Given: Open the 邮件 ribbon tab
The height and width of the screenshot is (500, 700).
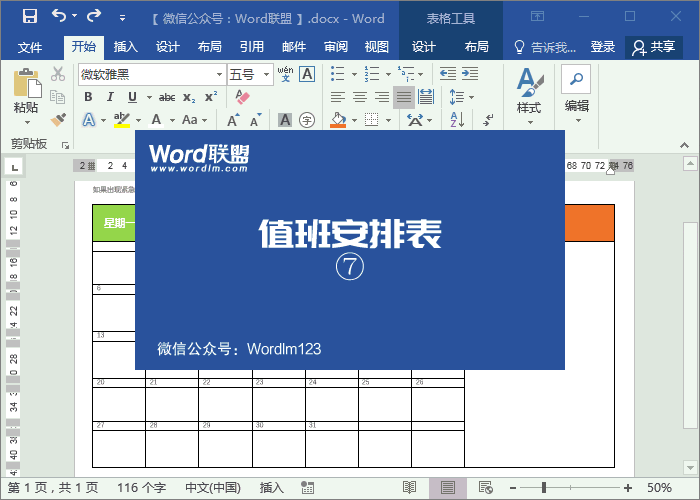Looking at the screenshot, I should point(294,47).
